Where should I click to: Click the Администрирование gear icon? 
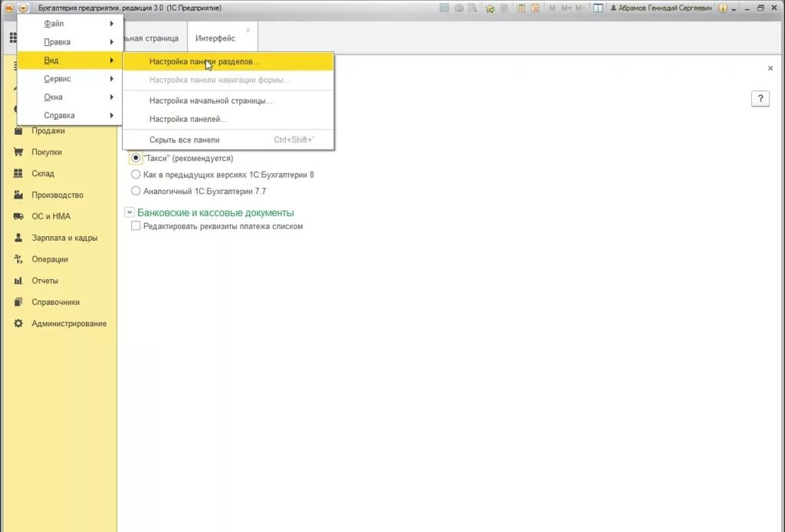pos(18,323)
